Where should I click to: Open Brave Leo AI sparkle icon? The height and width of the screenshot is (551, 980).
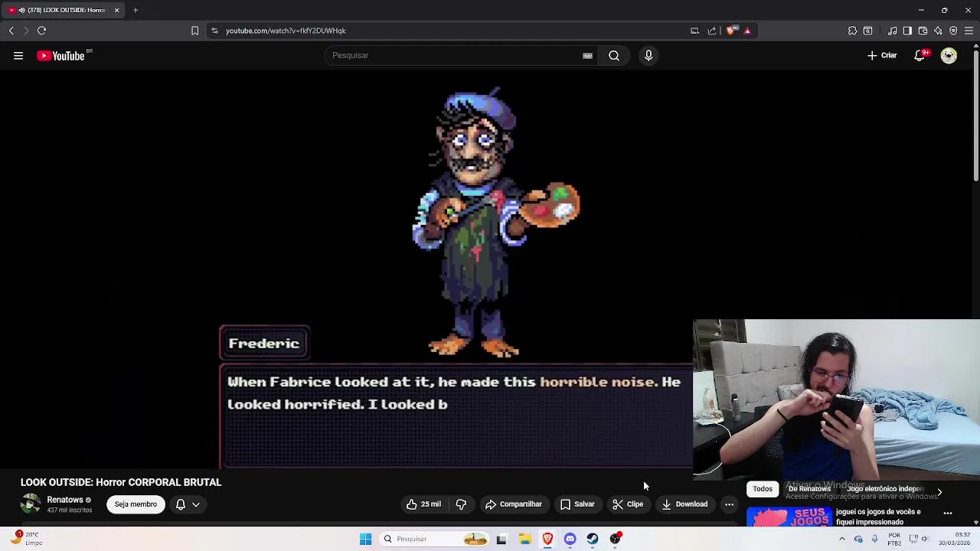pyautogui.click(x=938, y=31)
